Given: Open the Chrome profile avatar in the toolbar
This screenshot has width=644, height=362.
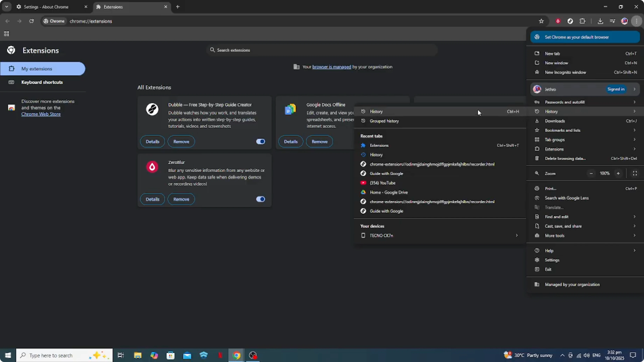Looking at the screenshot, I should pos(625,21).
